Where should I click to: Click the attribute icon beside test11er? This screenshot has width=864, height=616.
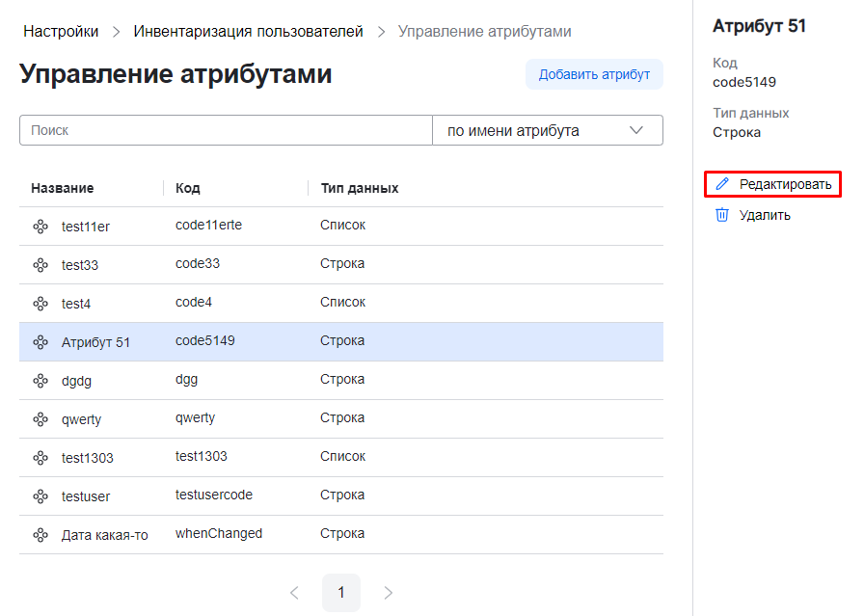click(x=40, y=227)
